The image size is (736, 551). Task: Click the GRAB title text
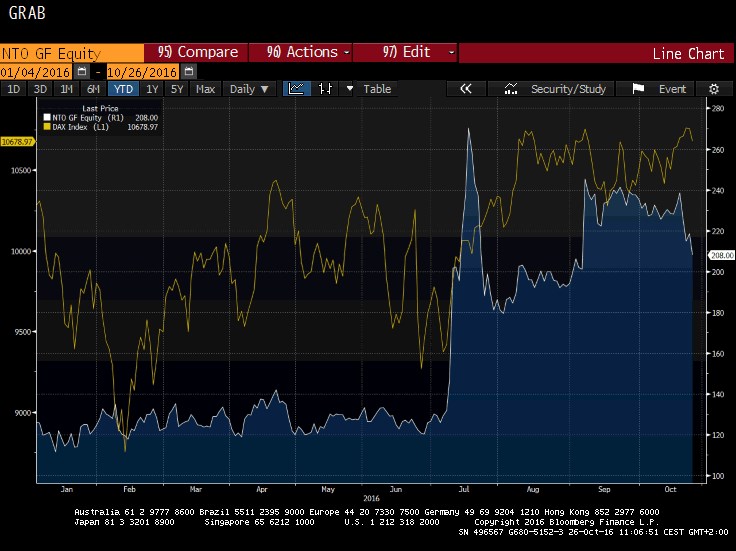pyautogui.click(x=27, y=13)
